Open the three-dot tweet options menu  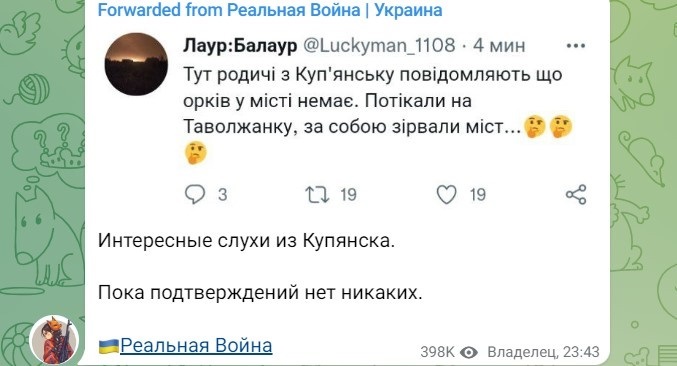pyautogui.click(x=576, y=46)
